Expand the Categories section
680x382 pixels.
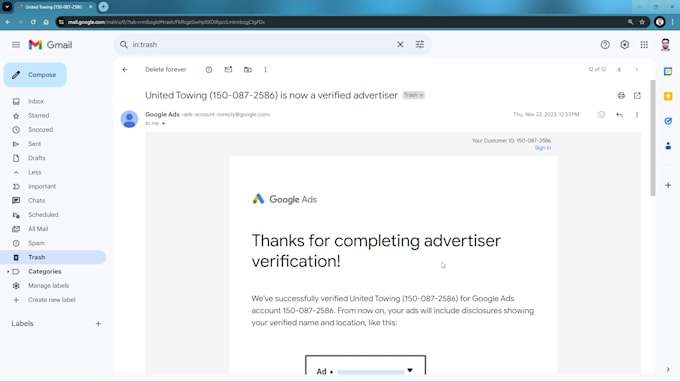click(x=8, y=271)
